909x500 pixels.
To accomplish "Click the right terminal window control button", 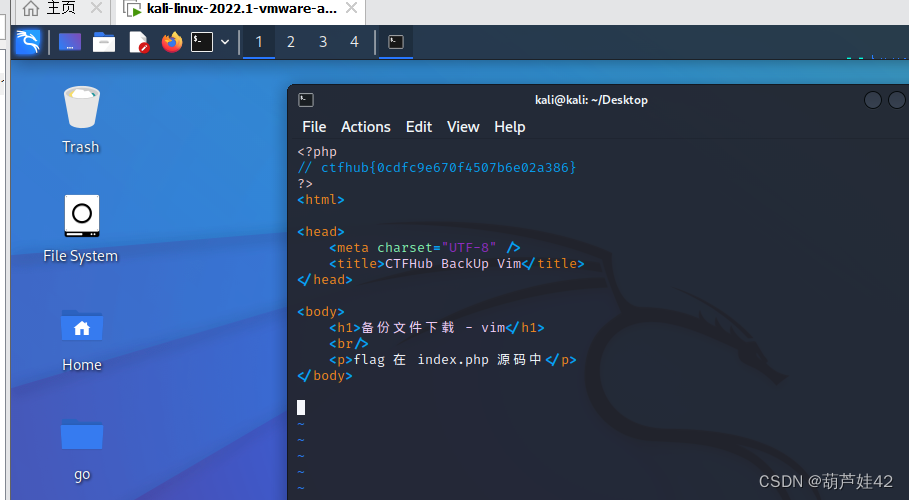I will [897, 100].
